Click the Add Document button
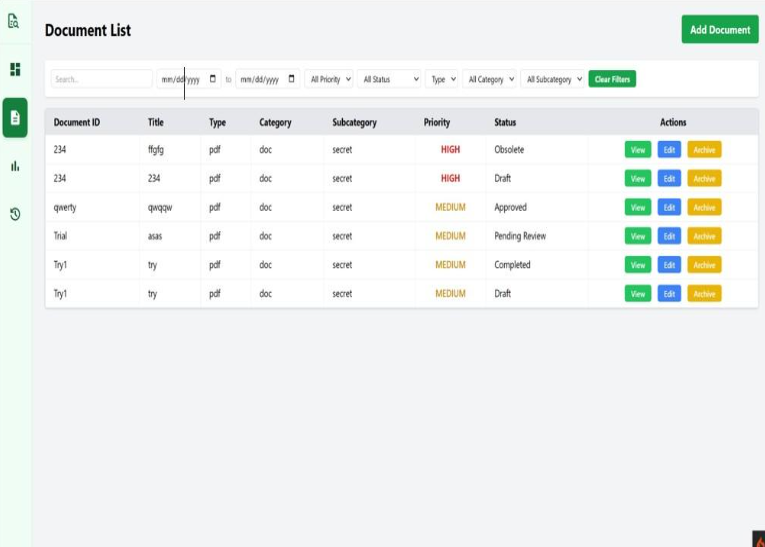The image size is (765, 547). [x=720, y=29]
